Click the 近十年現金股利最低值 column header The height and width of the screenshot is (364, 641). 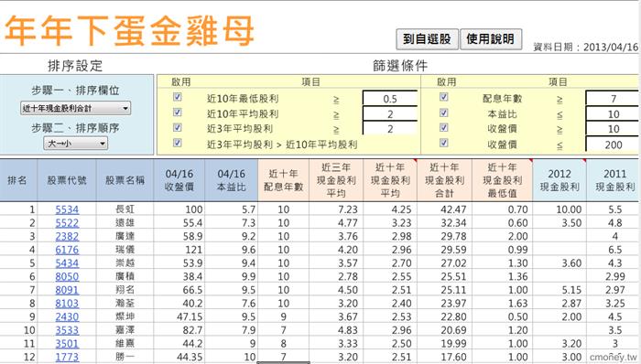point(503,180)
